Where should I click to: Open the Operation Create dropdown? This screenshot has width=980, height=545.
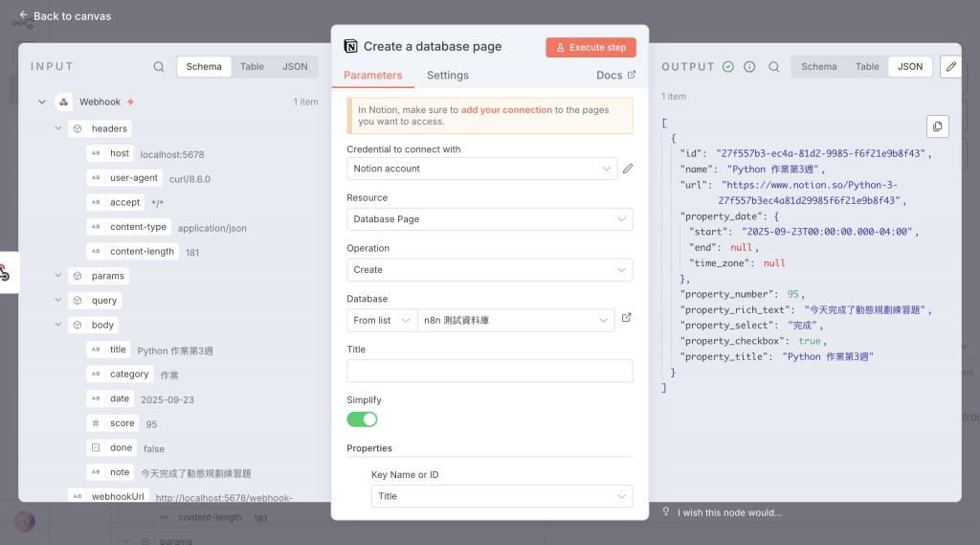coord(489,270)
